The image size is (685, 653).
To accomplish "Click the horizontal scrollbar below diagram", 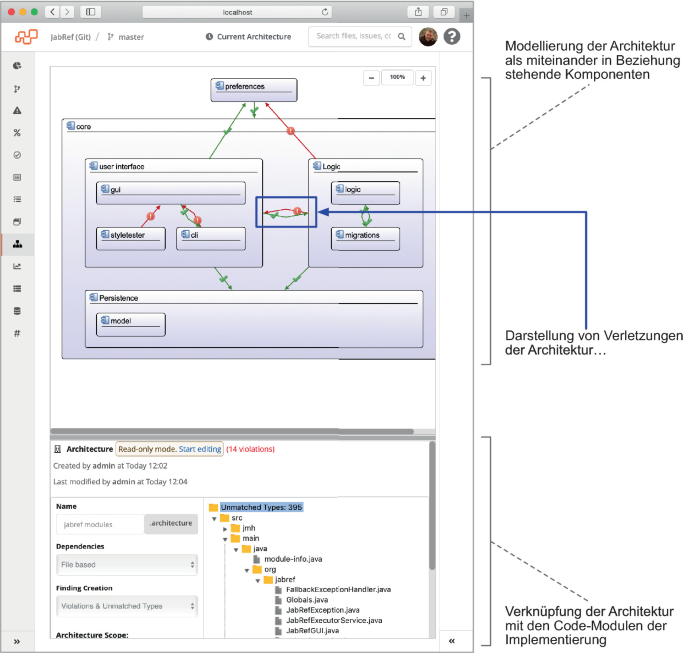I will click(230, 432).
